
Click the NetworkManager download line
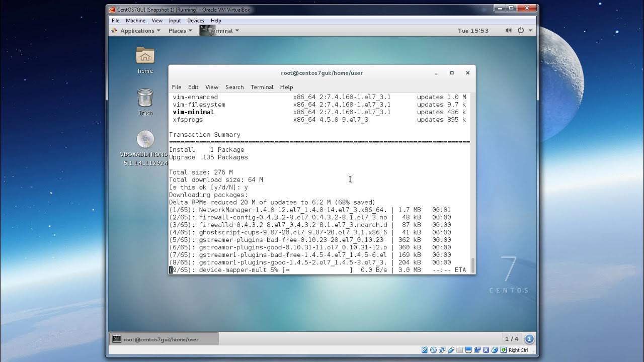[x=310, y=210]
